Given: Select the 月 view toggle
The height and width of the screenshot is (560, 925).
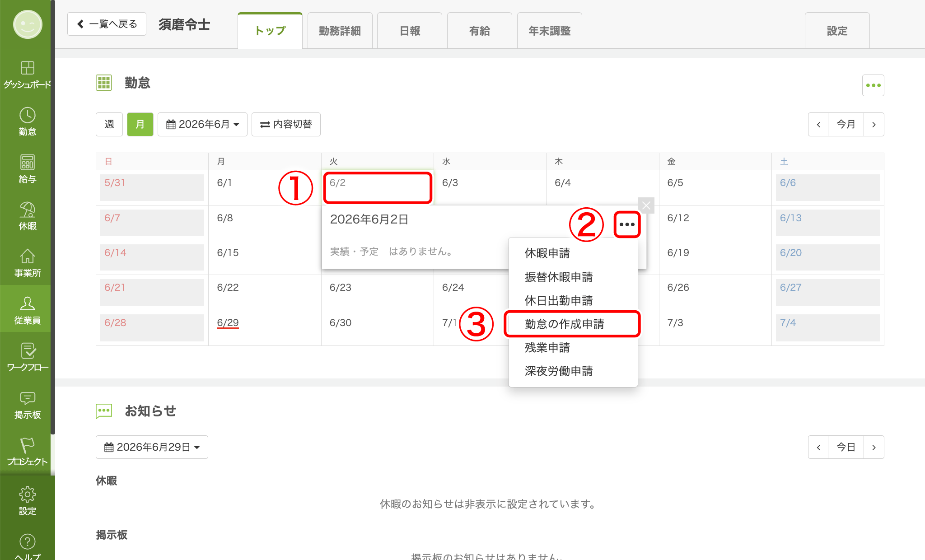Looking at the screenshot, I should pyautogui.click(x=140, y=124).
